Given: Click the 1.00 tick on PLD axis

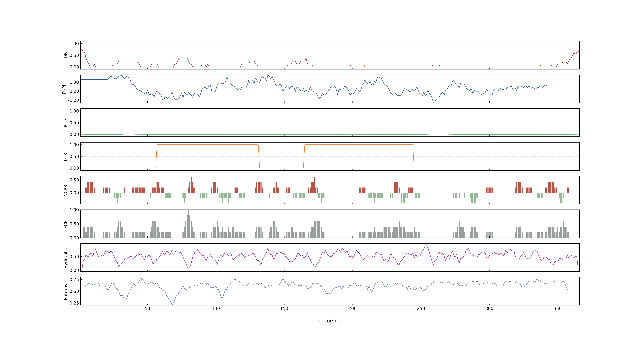Looking at the screenshot, I should (74, 111).
